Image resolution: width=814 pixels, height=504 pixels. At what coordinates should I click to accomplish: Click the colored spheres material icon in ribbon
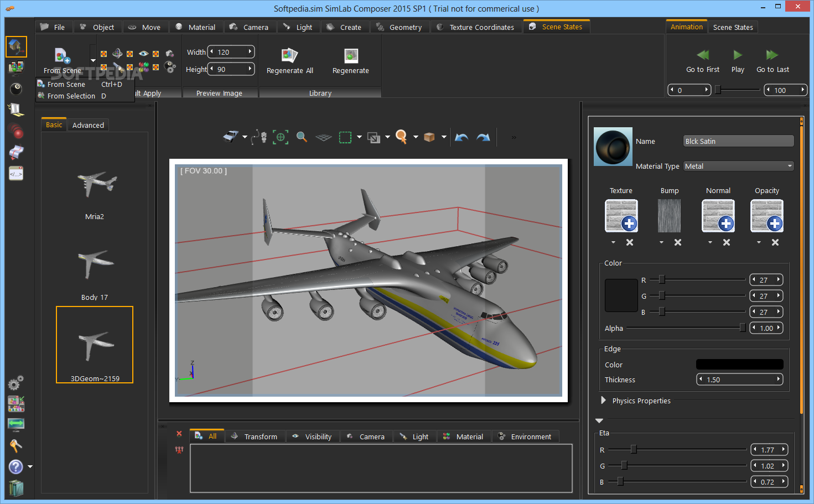click(x=143, y=67)
